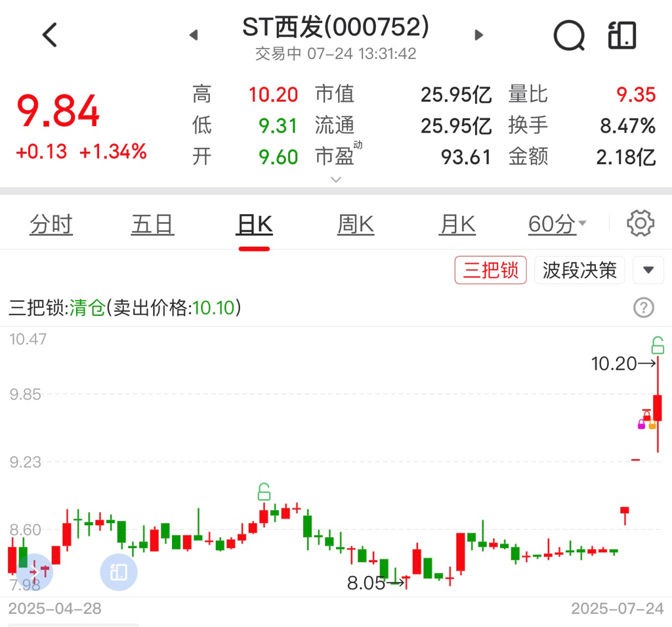Viewport: 672px width, 627px height.
Task: Switch to 分时 tab
Action: coord(51,224)
